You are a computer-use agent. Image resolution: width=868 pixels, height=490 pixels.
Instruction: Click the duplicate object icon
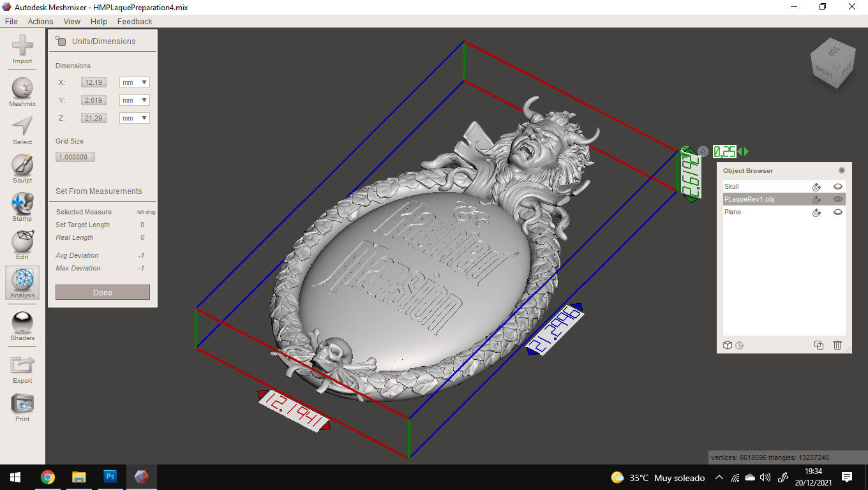point(819,345)
